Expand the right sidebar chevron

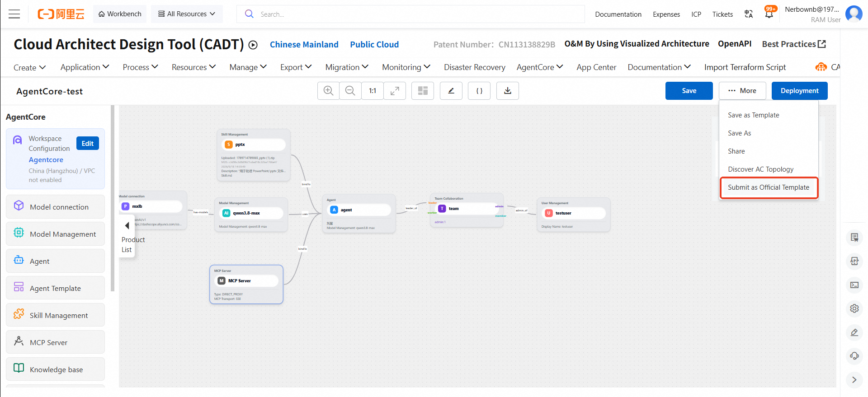tap(854, 380)
